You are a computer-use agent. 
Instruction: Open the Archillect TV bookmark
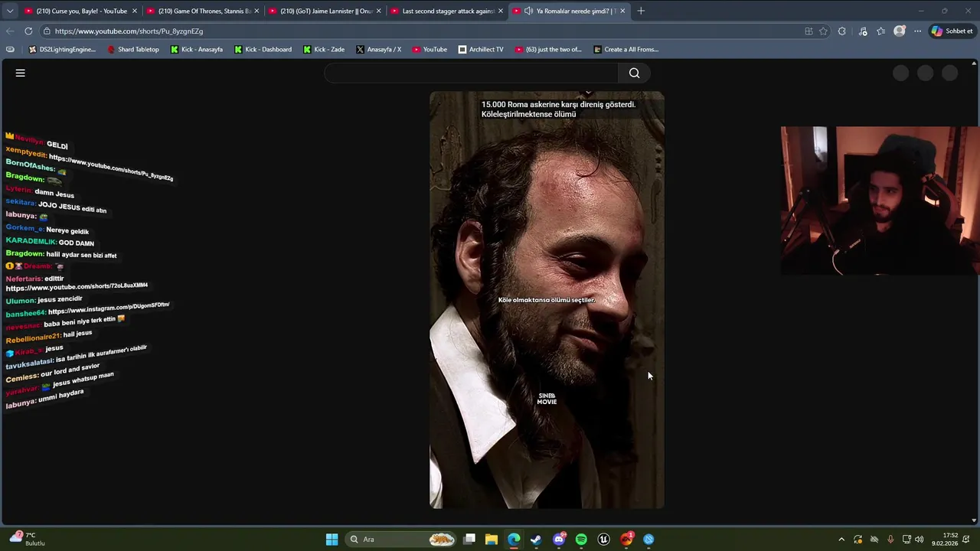point(481,50)
